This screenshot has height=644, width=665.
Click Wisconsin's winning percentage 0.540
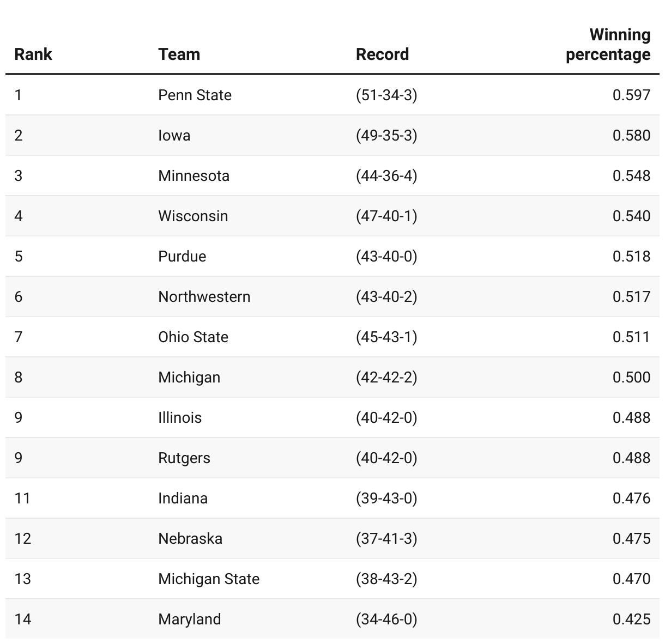tap(631, 216)
